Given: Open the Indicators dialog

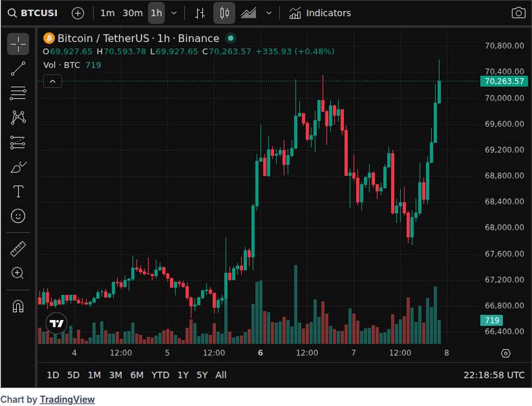Looking at the screenshot, I should 320,14.
